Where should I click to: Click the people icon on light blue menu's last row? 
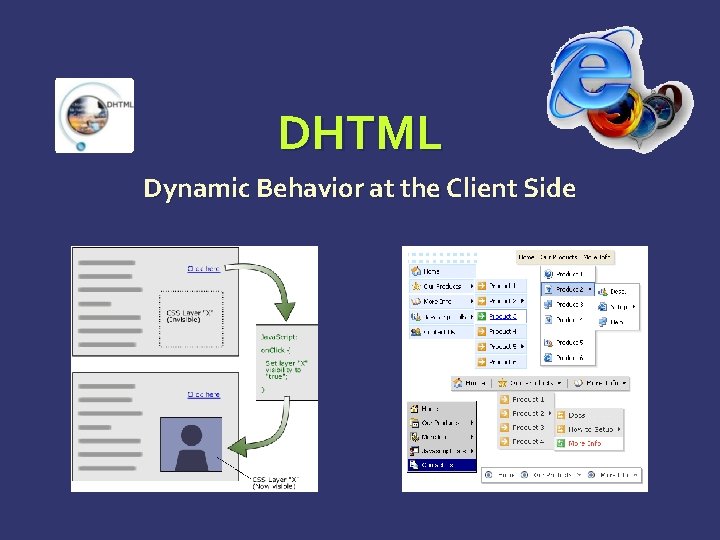coord(416,332)
